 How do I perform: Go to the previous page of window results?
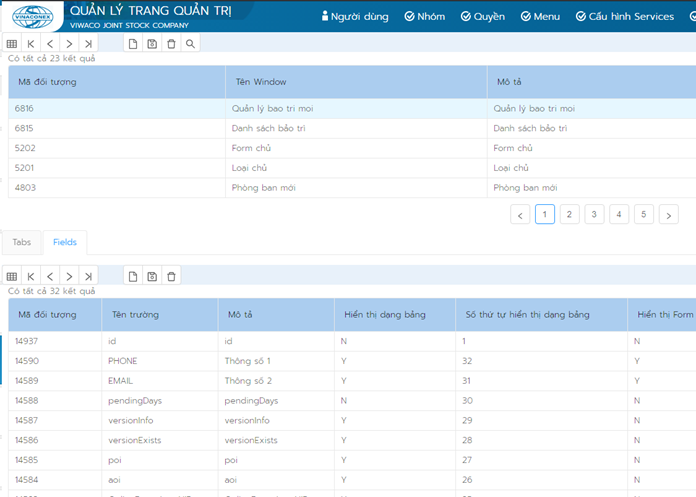pyautogui.click(x=520, y=215)
